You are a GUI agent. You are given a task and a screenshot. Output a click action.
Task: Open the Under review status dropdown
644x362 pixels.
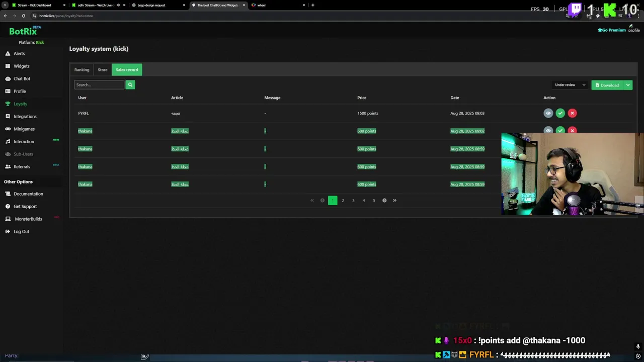coord(570,85)
